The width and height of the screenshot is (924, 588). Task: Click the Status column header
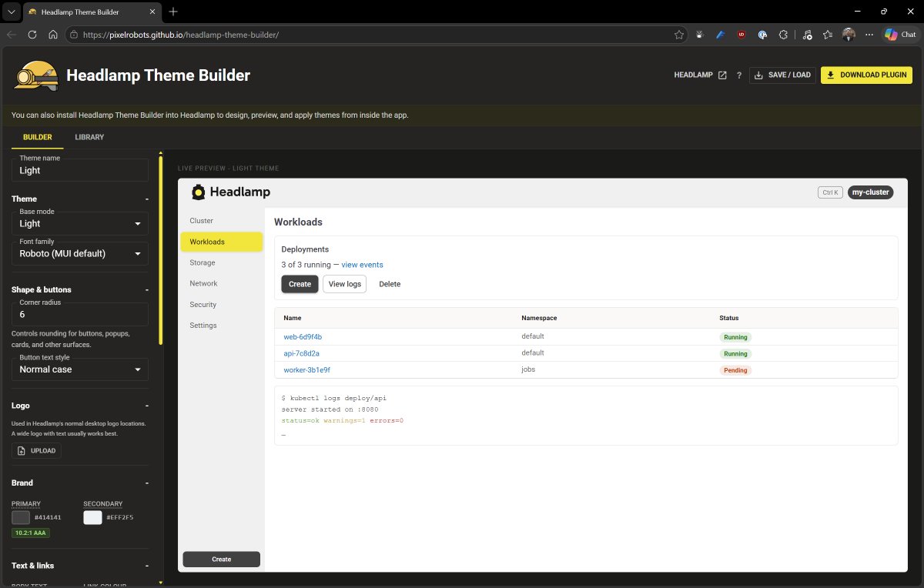[728, 318]
